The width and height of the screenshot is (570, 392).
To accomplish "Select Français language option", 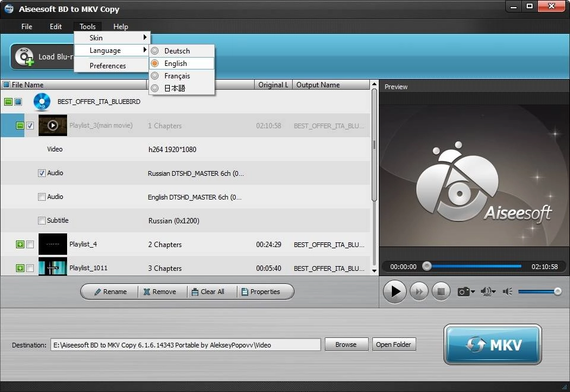I will [x=182, y=75].
